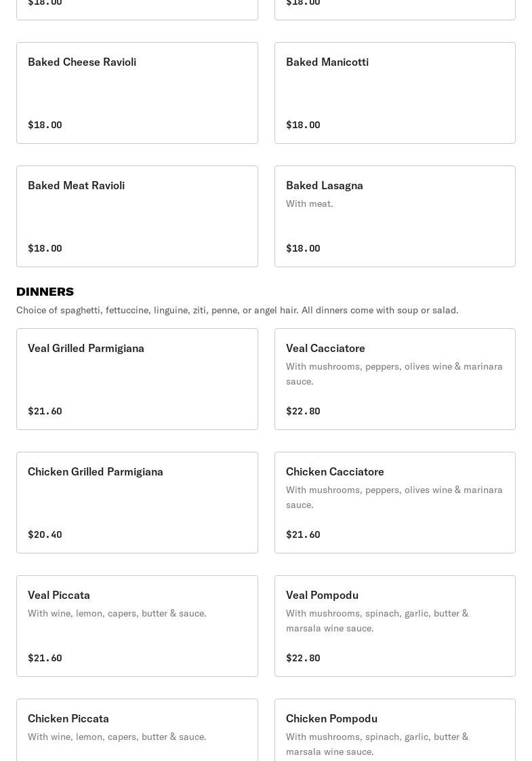The width and height of the screenshot is (532, 761).
Task: Select Chicken Pompodu menu item
Action: 394,729
